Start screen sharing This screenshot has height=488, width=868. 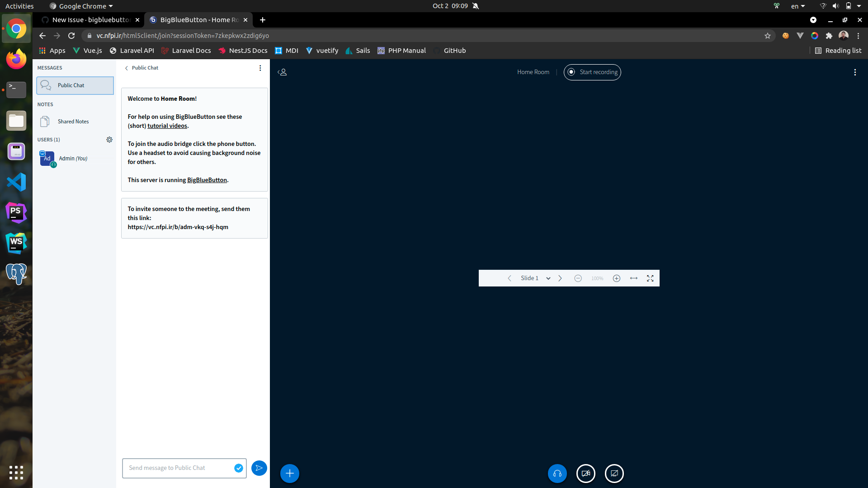point(614,473)
